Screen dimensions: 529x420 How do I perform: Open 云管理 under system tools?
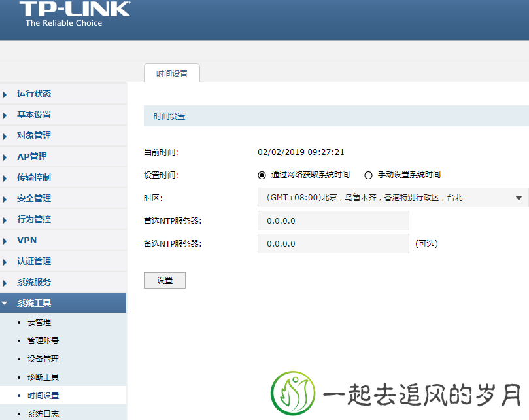tap(39, 323)
